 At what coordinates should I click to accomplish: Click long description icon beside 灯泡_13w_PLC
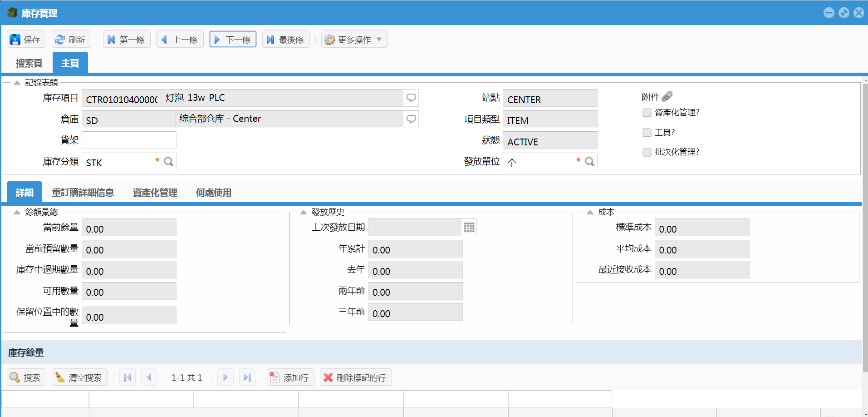click(411, 98)
